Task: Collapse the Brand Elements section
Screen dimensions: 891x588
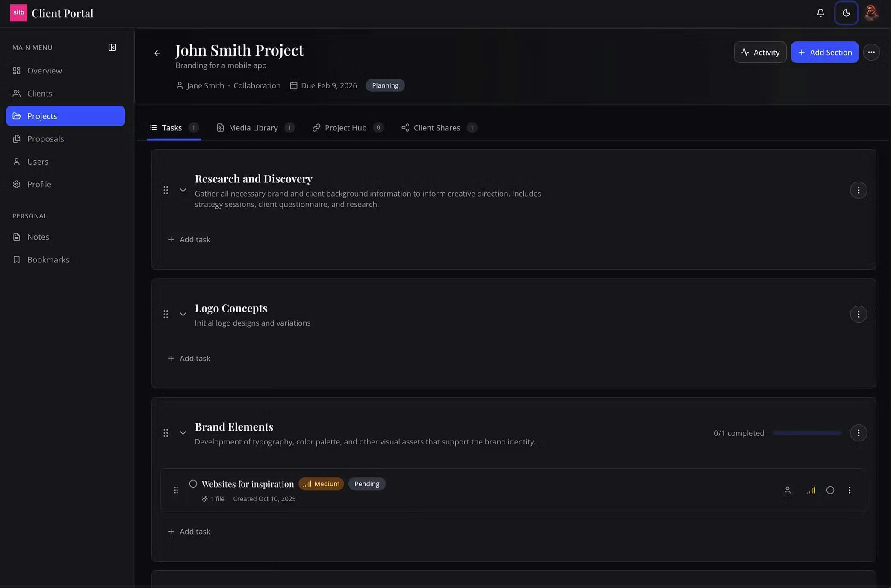Action: pyautogui.click(x=183, y=433)
